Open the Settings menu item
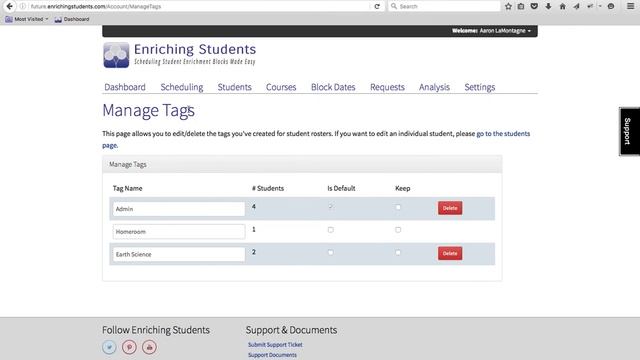Screen dimensions: 640x360 [x=480, y=87]
